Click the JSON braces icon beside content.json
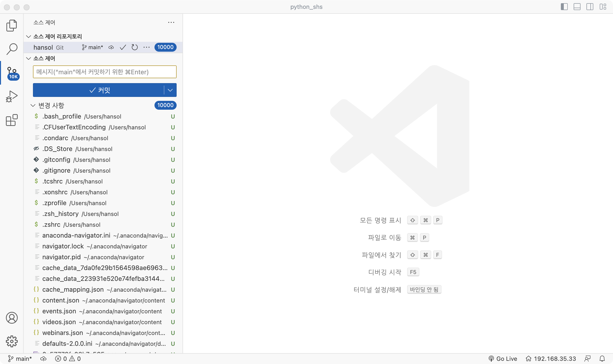The width and height of the screenshot is (613, 364). click(36, 300)
